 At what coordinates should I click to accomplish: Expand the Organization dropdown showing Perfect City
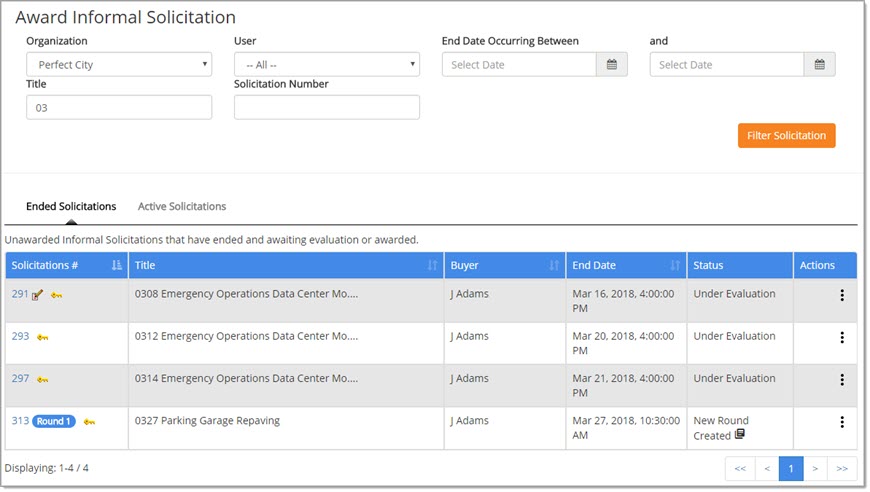coord(119,65)
